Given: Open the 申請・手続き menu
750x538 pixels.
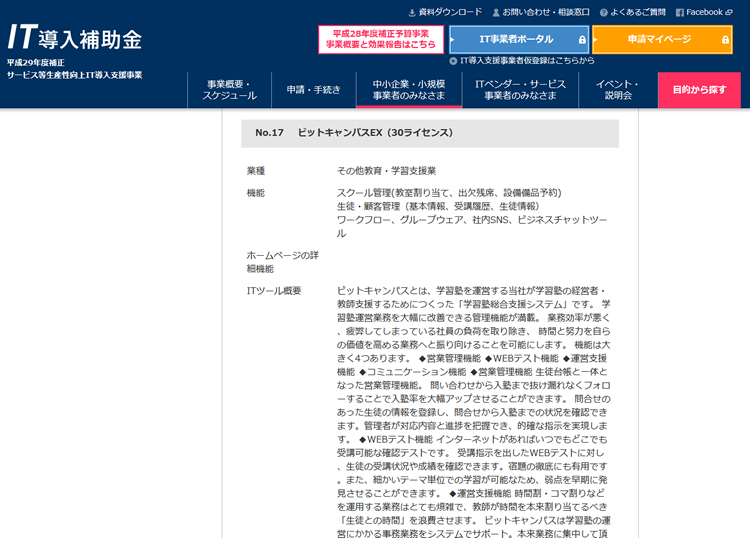Looking at the screenshot, I should coord(314,90).
